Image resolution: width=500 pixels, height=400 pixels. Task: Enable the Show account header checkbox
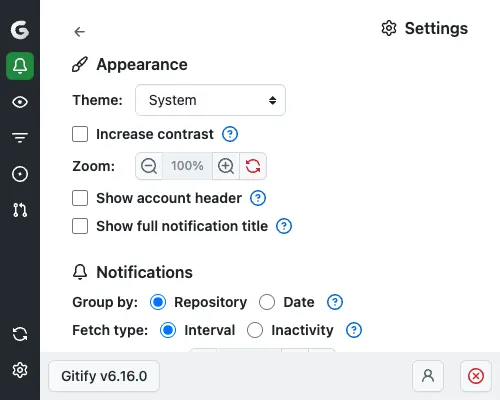pyautogui.click(x=80, y=198)
